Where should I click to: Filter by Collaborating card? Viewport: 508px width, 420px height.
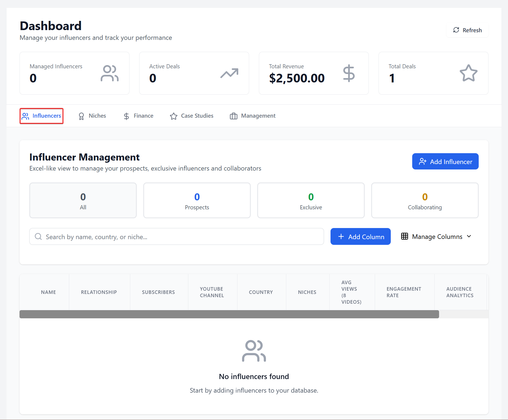click(425, 201)
